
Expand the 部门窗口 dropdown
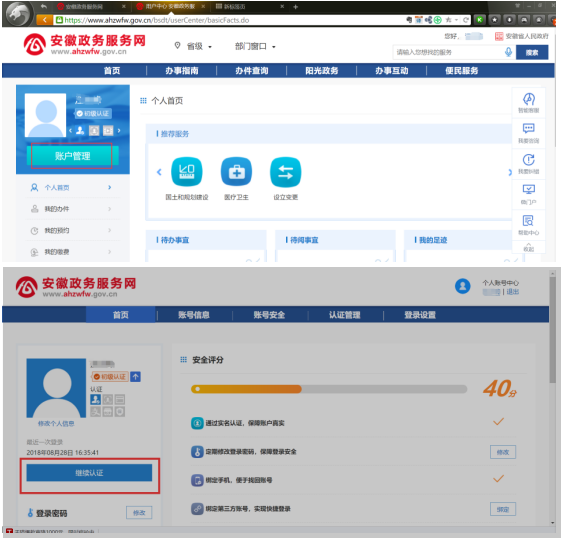(x=255, y=46)
